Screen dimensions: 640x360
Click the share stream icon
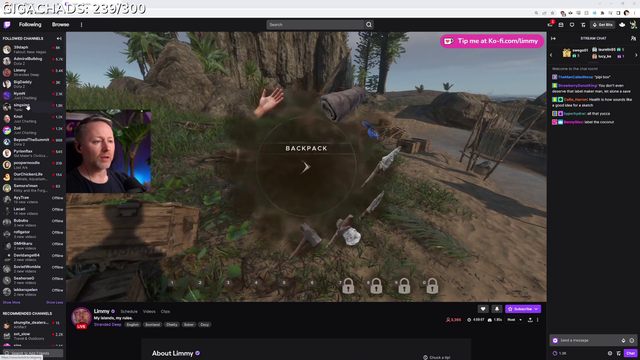coord(530,320)
